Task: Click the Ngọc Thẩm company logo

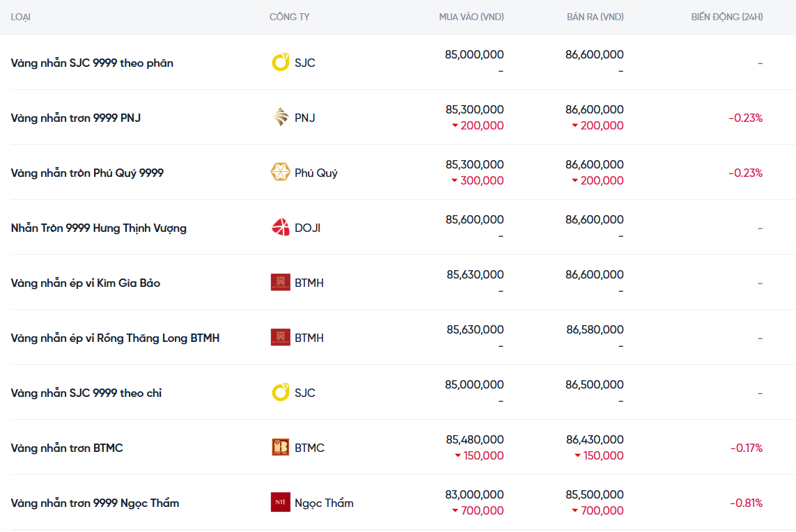Action: [x=280, y=502]
